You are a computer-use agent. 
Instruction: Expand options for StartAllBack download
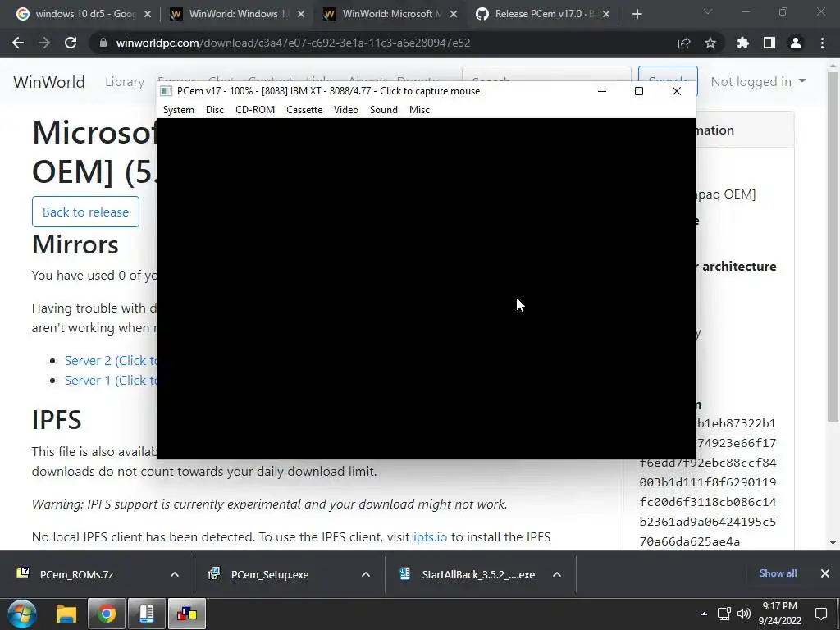557,574
